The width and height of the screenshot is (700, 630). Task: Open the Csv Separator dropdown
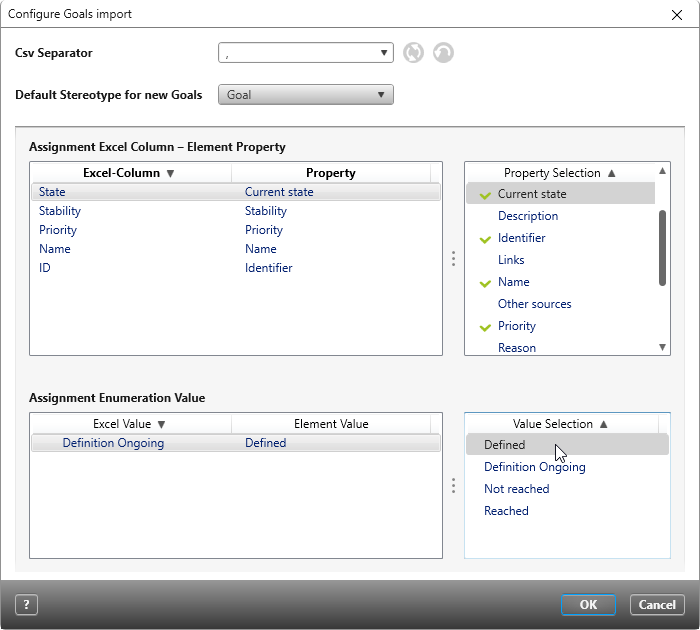point(305,54)
